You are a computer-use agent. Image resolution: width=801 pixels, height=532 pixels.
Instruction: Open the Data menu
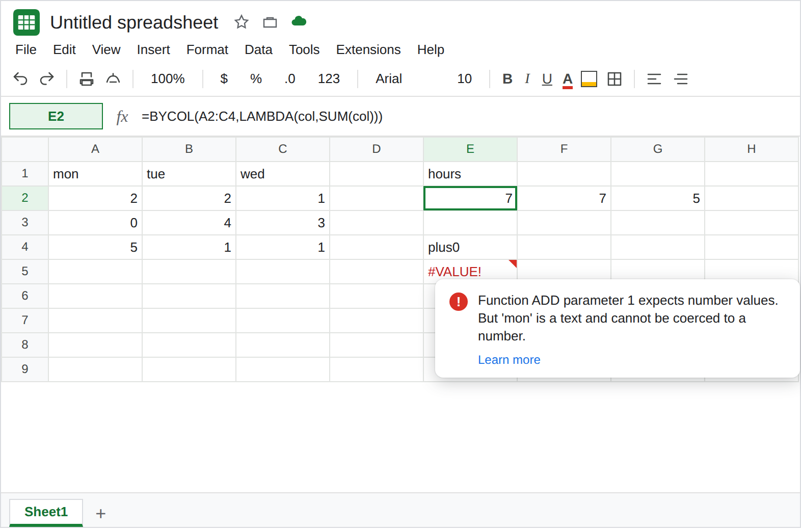[x=258, y=49]
